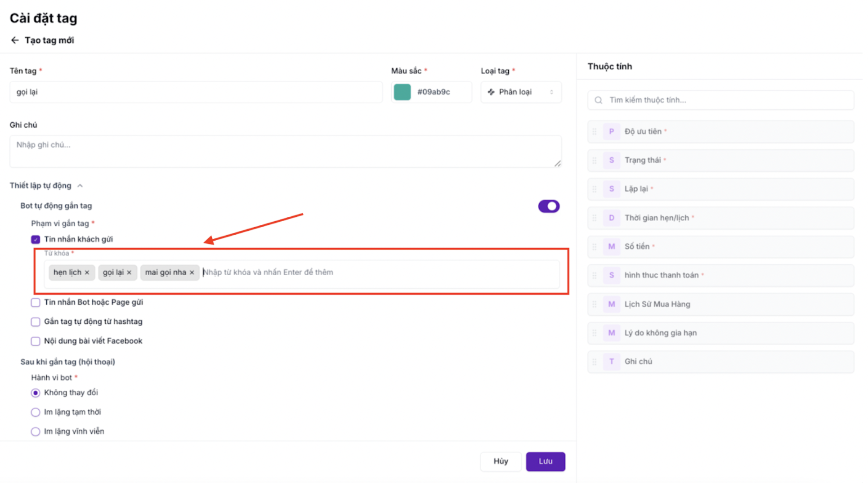Check Tin nhắn Bot hoặc Page gửi

(36, 303)
